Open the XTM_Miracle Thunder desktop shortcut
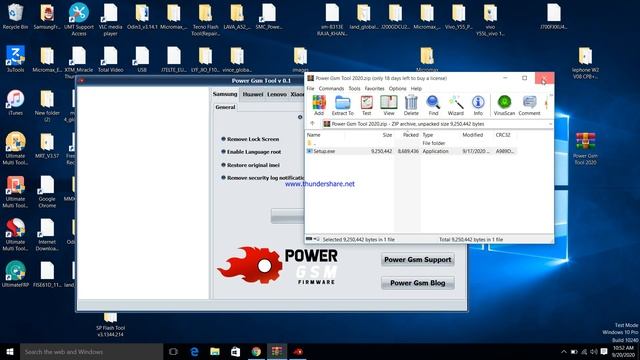The image size is (640, 360). click(x=79, y=61)
